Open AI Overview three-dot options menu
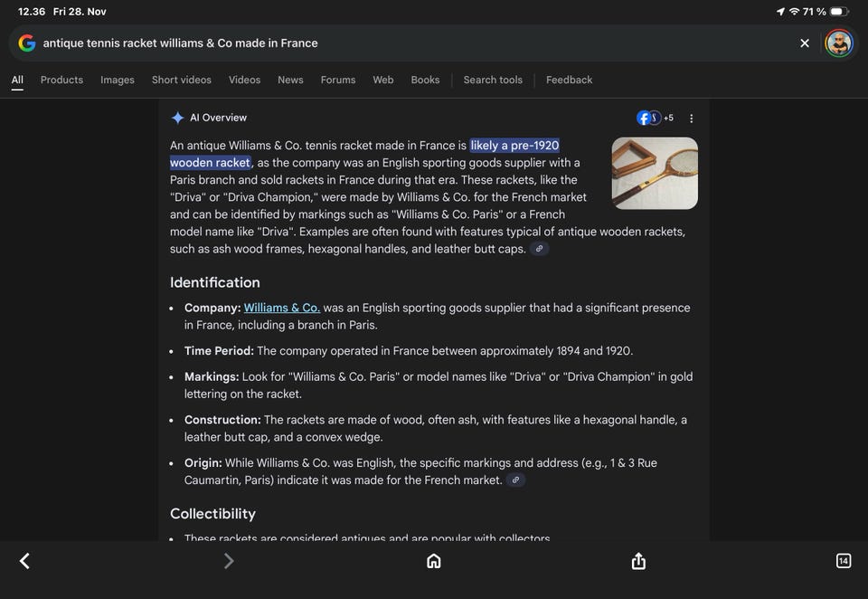 coord(691,118)
